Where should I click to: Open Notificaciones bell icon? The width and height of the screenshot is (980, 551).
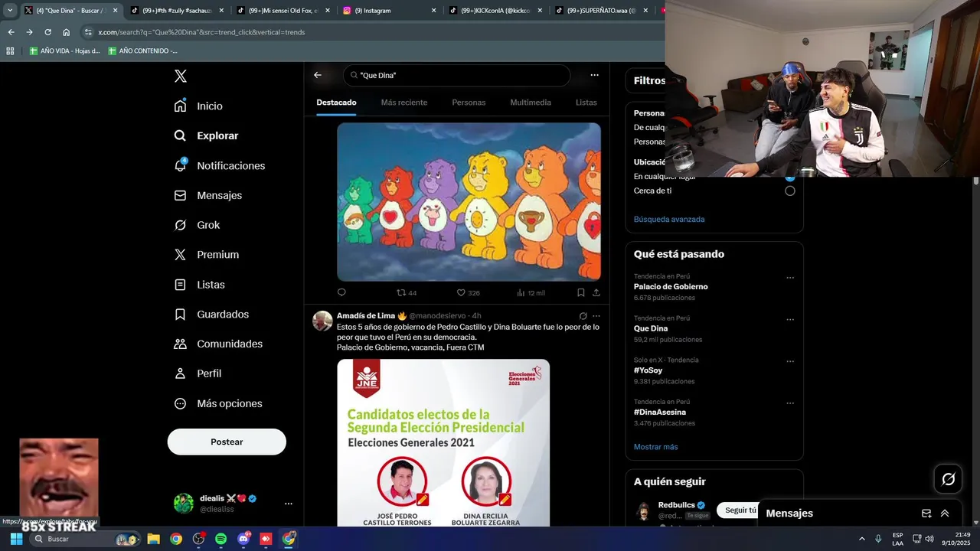coord(181,165)
